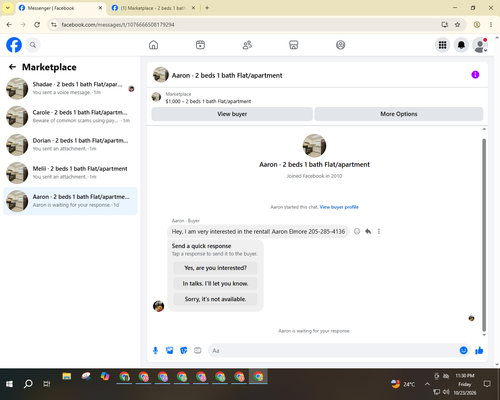500x400 pixels.
Task: Open the Groups icon in top navigation
Action: point(340,45)
